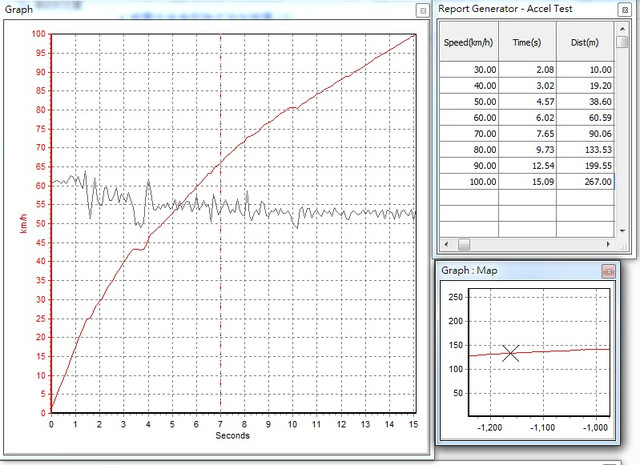Select distance cell 38.60

(585, 102)
